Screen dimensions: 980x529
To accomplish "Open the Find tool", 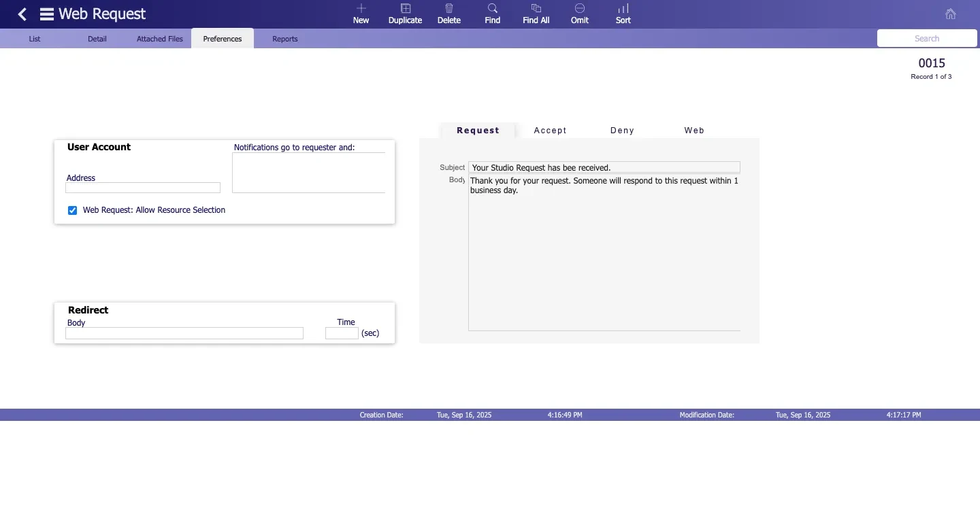I will pyautogui.click(x=493, y=14).
